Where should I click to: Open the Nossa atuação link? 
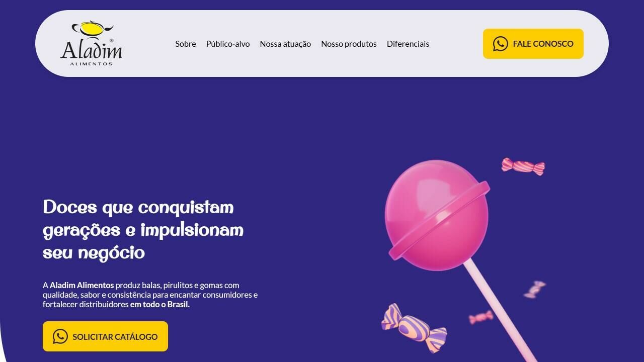pyautogui.click(x=285, y=44)
